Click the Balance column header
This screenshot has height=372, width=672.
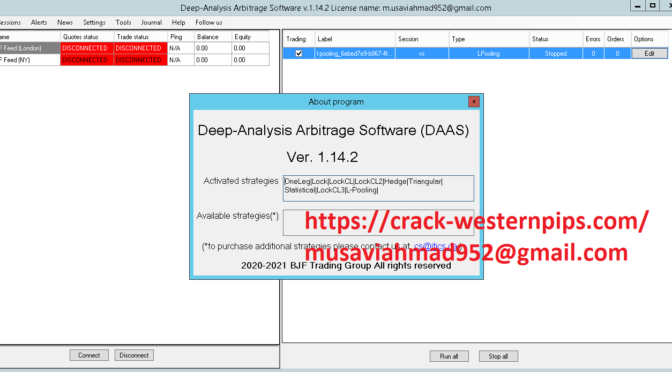[213, 37]
